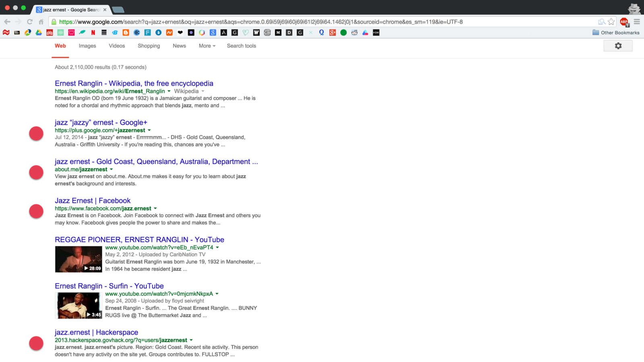Image resolution: width=644 pixels, height=362 pixels.
Task: Play the 3:45 Surfin video thumbnail
Action: (x=78, y=306)
